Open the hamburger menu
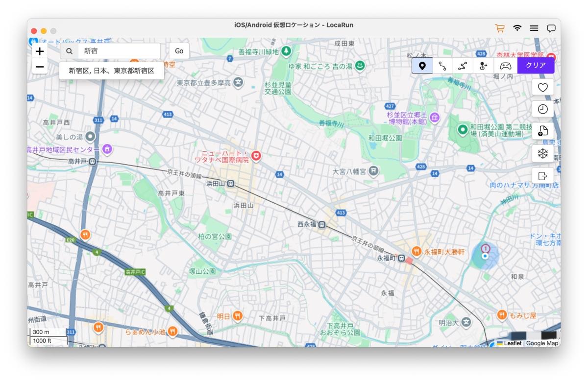This screenshot has height=383, width=588. click(534, 28)
